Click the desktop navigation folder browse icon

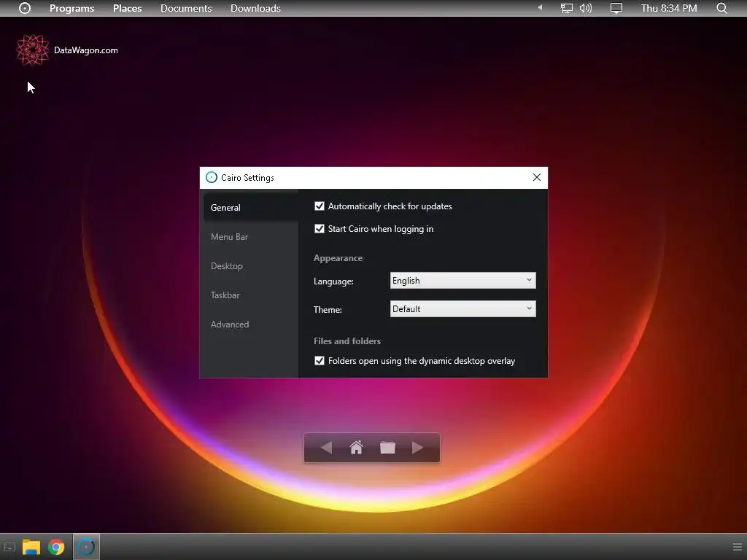tap(387, 447)
